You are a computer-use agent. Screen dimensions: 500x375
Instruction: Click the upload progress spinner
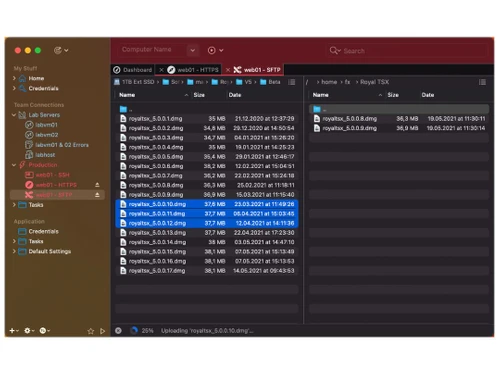coord(134,330)
